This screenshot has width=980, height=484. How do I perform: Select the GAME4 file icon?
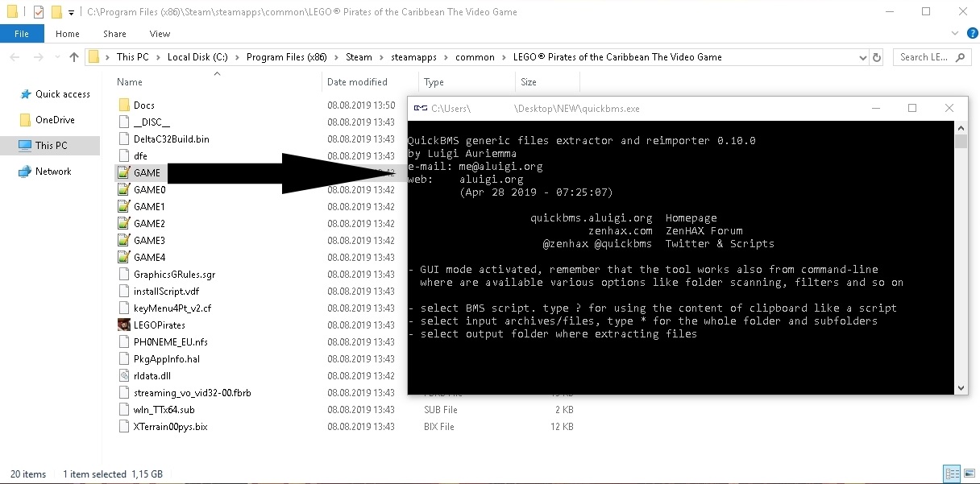click(x=124, y=258)
